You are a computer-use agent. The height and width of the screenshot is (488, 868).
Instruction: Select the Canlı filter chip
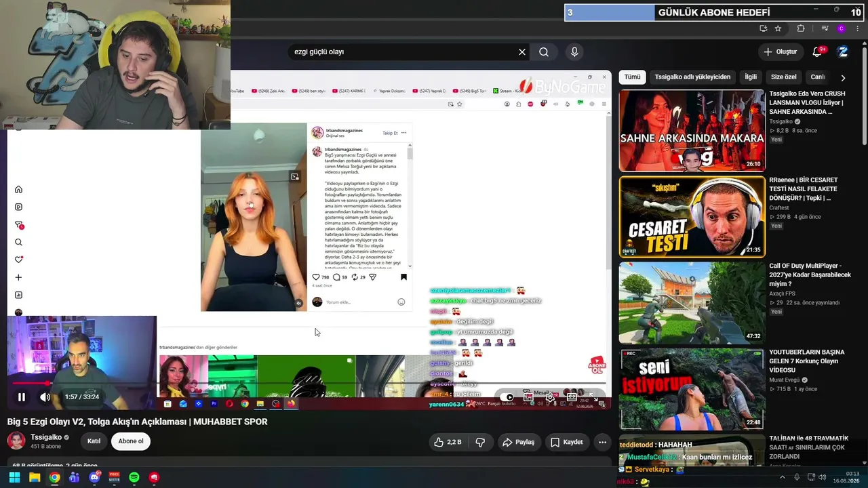click(818, 77)
